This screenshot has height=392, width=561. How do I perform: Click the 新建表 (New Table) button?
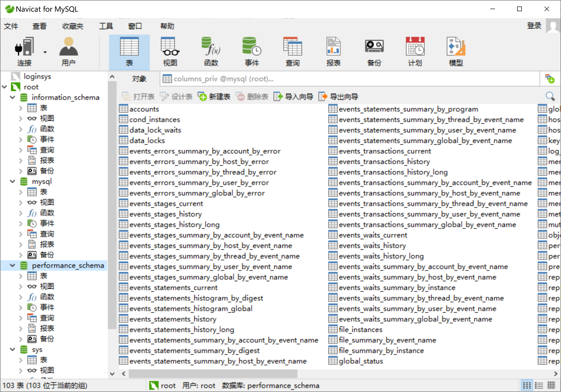pyautogui.click(x=214, y=97)
